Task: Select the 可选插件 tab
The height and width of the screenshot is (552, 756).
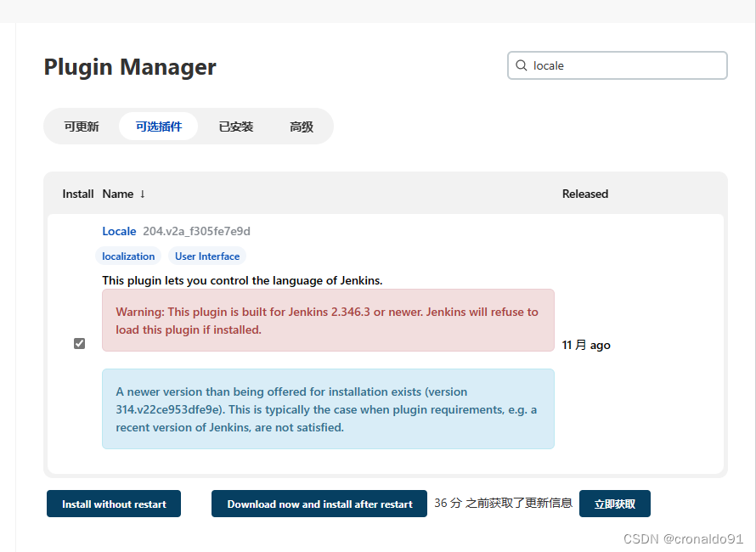Action: pyautogui.click(x=159, y=127)
